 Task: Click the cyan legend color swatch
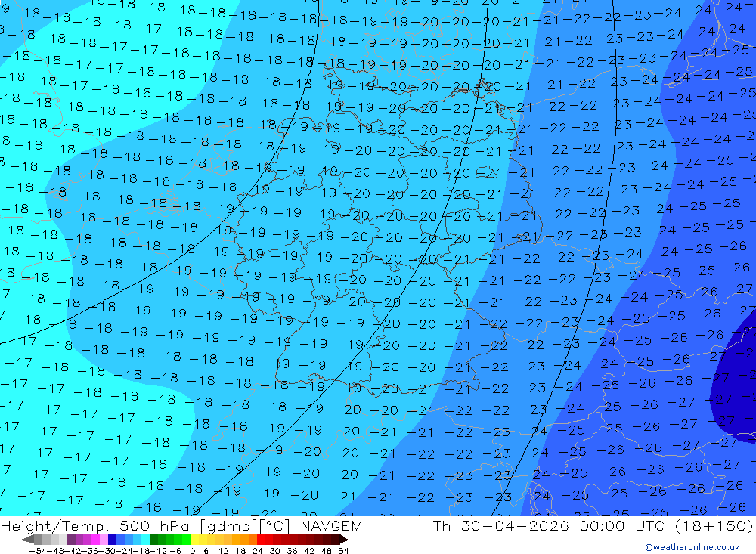145,539
